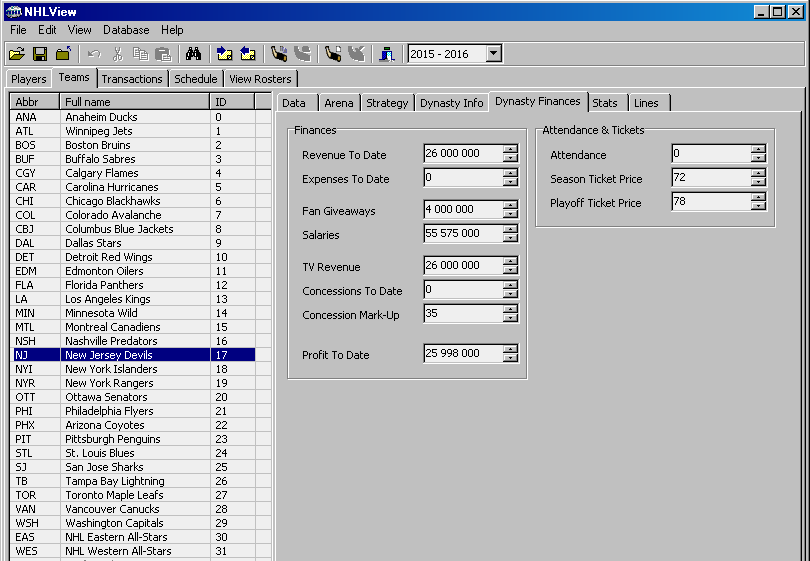
Task: Increase Attendance with up arrow
Action: tap(758, 149)
